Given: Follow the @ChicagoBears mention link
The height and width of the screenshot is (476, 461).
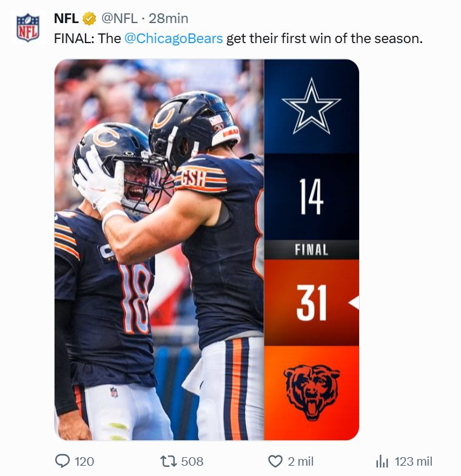Looking at the screenshot, I should (173, 39).
